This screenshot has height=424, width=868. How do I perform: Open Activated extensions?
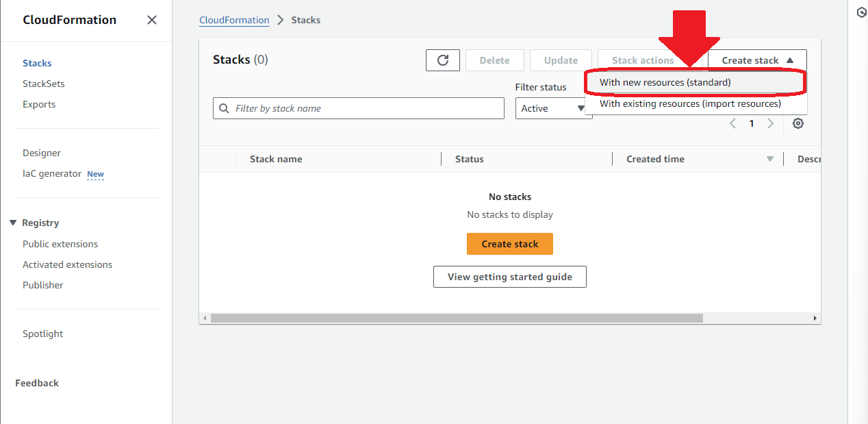coord(67,264)
